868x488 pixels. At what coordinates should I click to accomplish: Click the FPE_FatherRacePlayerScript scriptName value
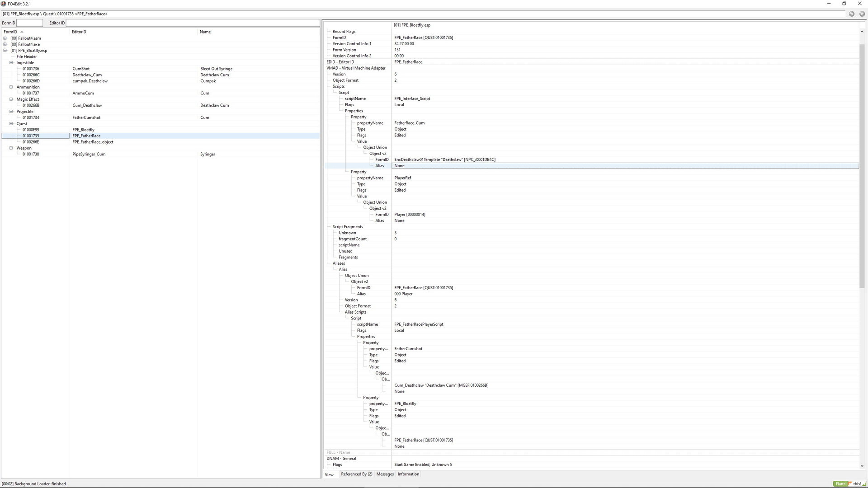419,324
